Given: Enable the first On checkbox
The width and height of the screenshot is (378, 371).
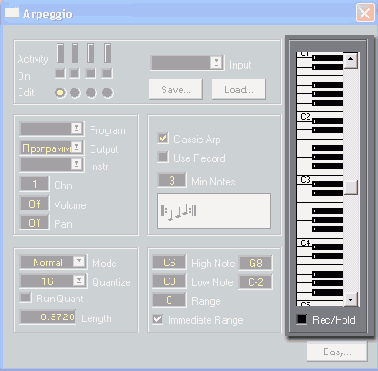Looking at the screenshot, I should tap(60, 73).
